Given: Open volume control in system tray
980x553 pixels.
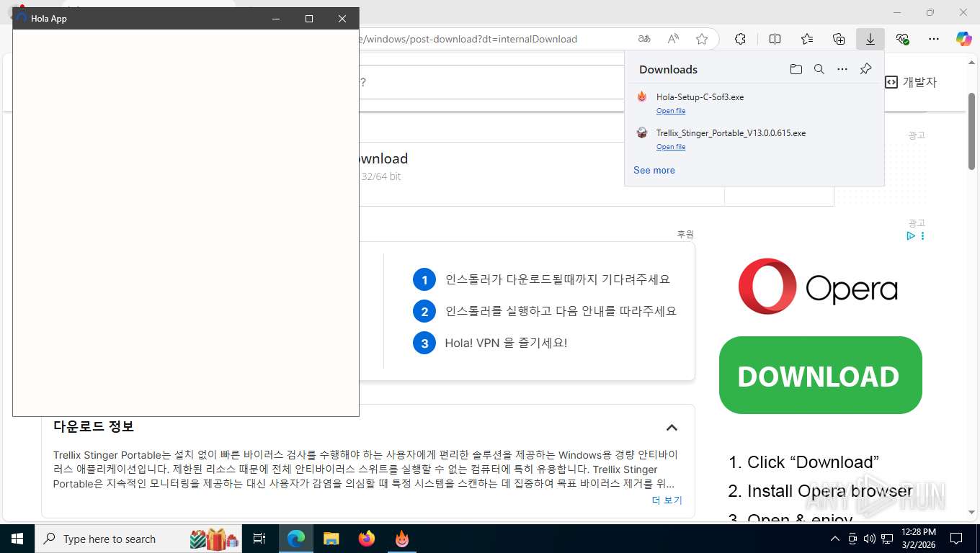Looking at the screenshot, I should pyautogui.click(x=870, y=539).
